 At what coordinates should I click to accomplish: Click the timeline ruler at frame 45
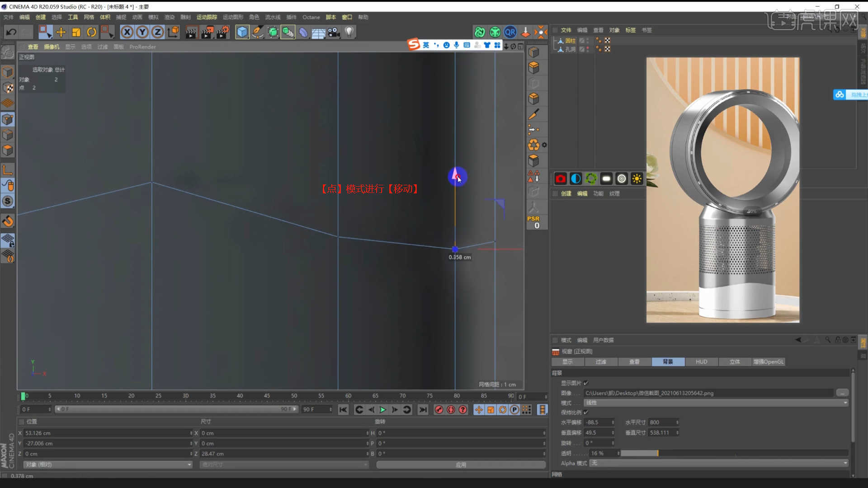tap(267, 396)
